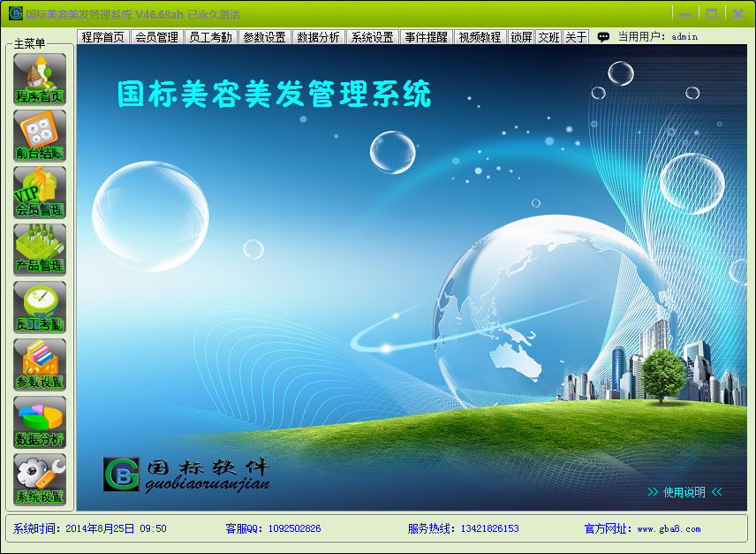Open the 使用说明 usage instructions link
The image size is (756, 554).
tap(684, 492)
